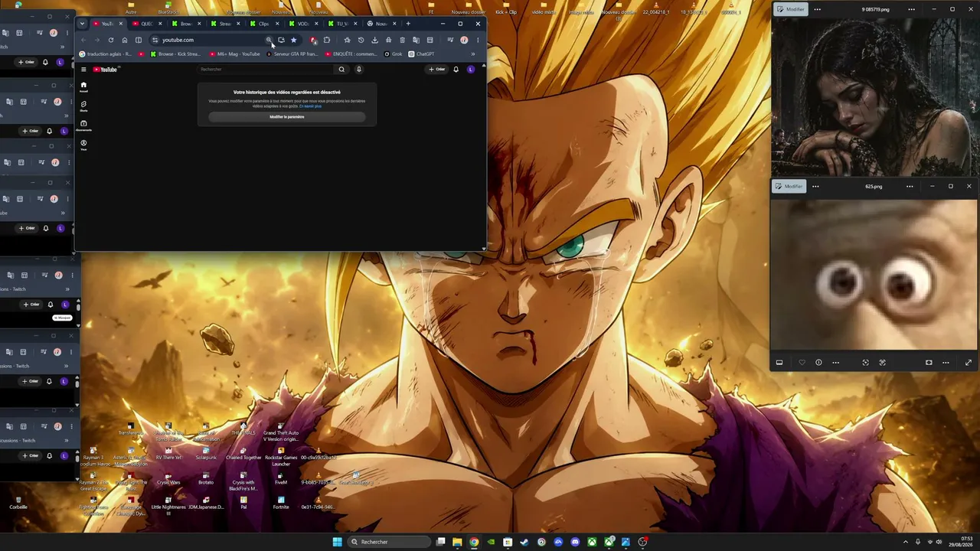Click Modifier in the 9 085719.png viewer
The height and width of the screenshot is (551, 980).
pos(790,9)
